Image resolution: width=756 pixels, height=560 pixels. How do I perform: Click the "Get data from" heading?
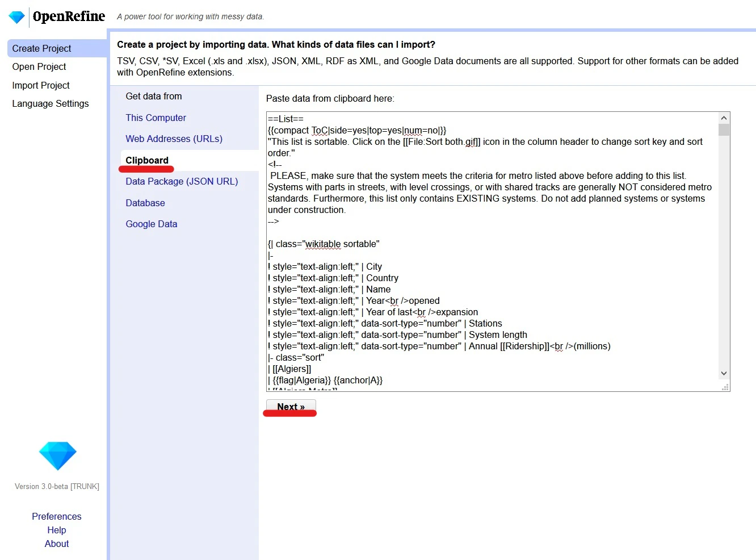pyautogui.click(x=154, y=96)
